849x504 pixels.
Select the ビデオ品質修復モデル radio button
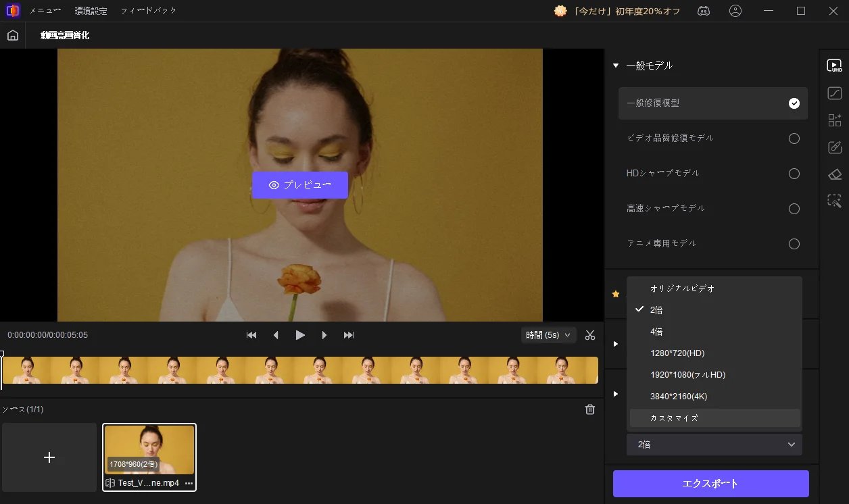[x=794, y=138]
